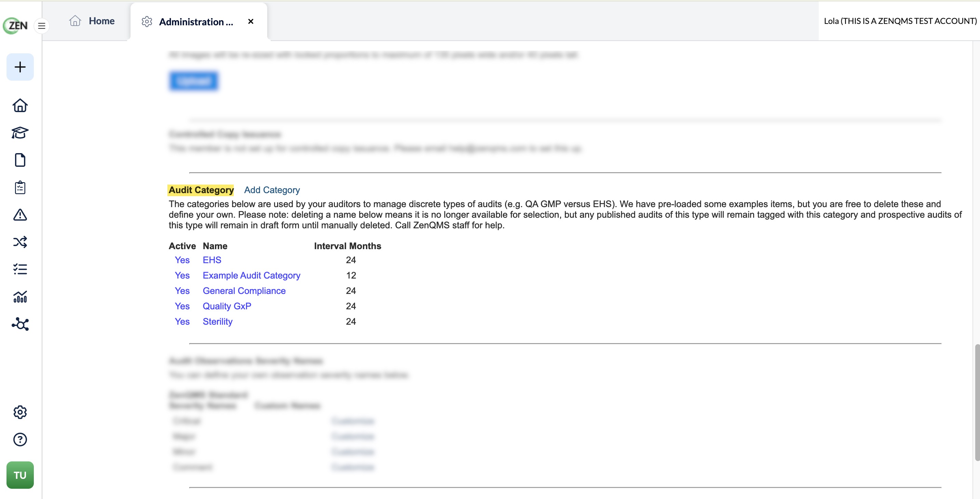Click the Interval Months column header
The height and width of the screenshot is (499, 980).
(347, 246)
